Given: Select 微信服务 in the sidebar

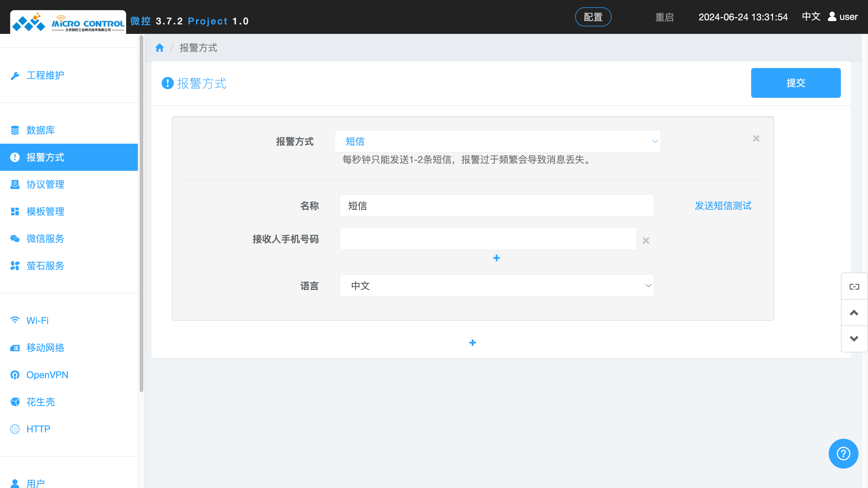Looking at the screenshot, I should (45, 238).
